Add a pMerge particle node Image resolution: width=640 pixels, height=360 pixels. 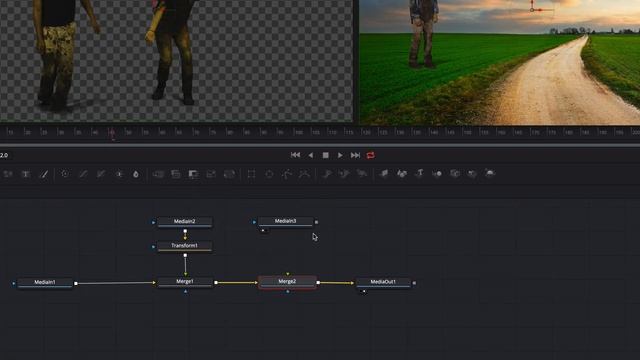[x=344, y=174]
